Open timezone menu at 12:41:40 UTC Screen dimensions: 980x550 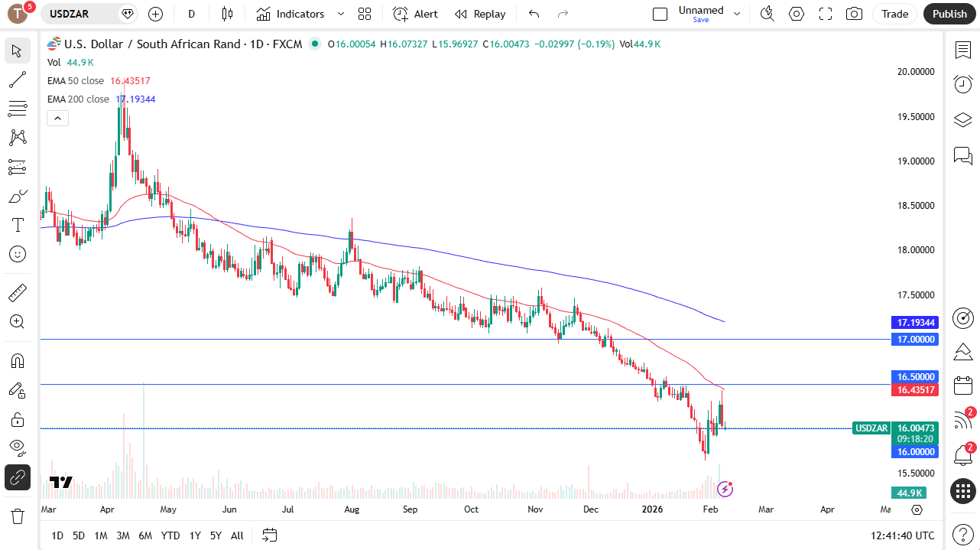pyautogui.click(x=902, y=535)
